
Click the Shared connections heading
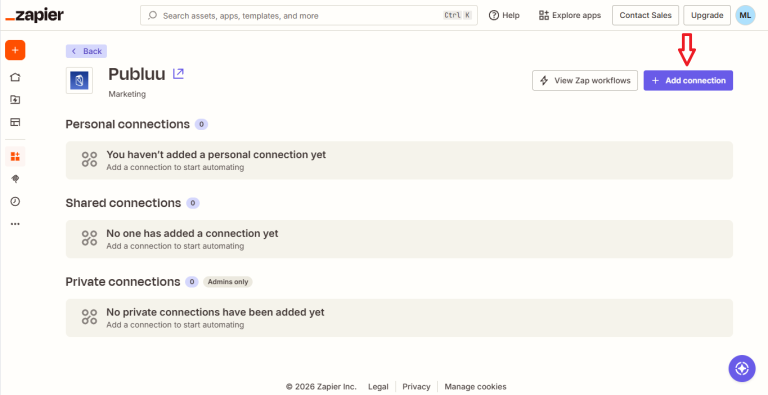pos(123,203)
